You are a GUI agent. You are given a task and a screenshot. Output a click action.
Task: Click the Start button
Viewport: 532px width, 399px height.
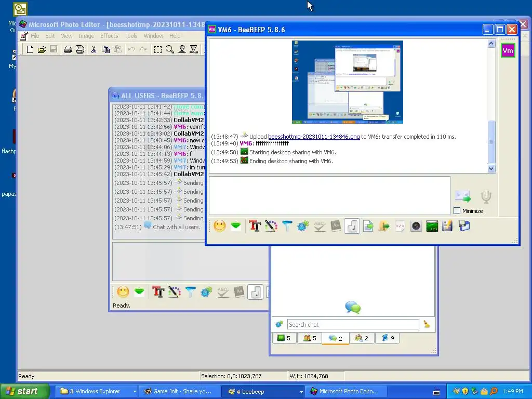[x=24, y=391]
